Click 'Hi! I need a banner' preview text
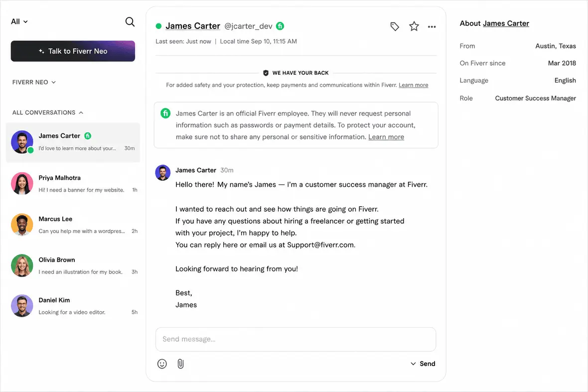588x392 pixels. [81, 190]
